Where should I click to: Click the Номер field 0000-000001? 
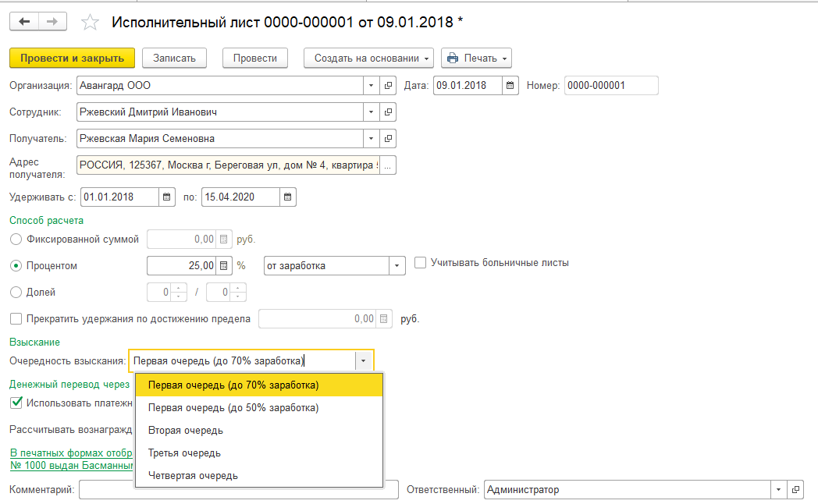point(611,86)
